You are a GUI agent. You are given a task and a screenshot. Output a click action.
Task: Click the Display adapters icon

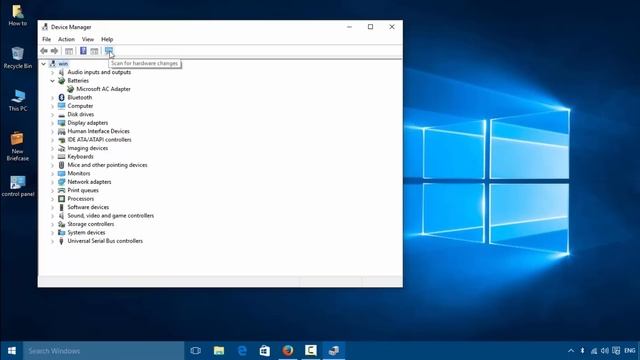(x=62, y=123)
